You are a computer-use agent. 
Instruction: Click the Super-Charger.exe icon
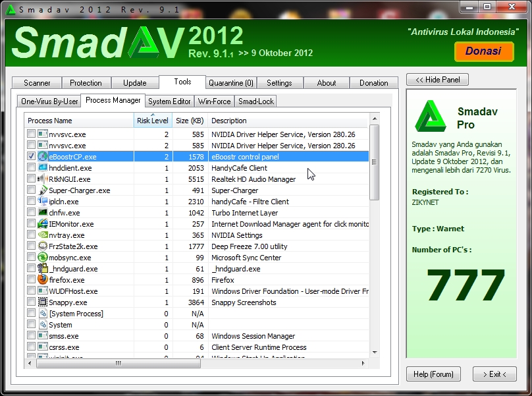tap(42, 190)
